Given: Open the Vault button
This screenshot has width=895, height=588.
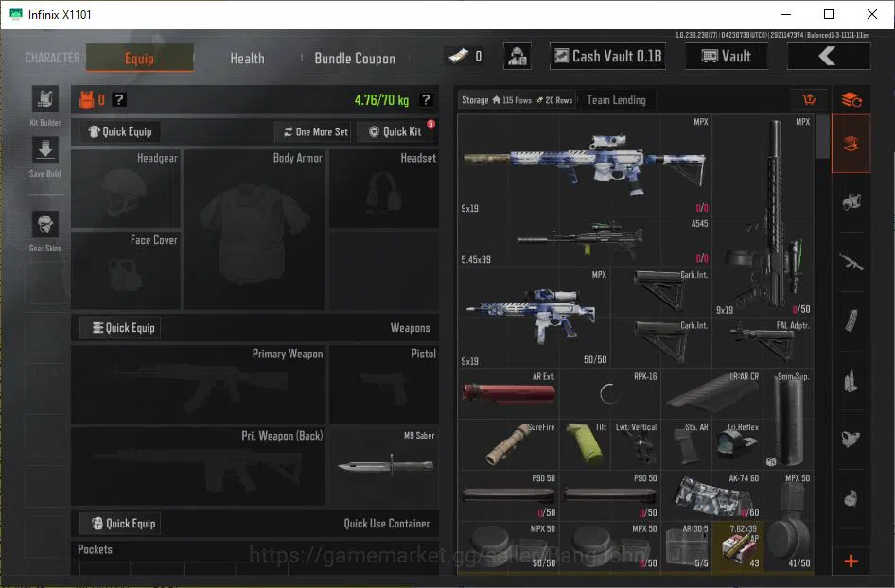Looking at the screenshot, I should pyautogui.click(x=727, y=56).
